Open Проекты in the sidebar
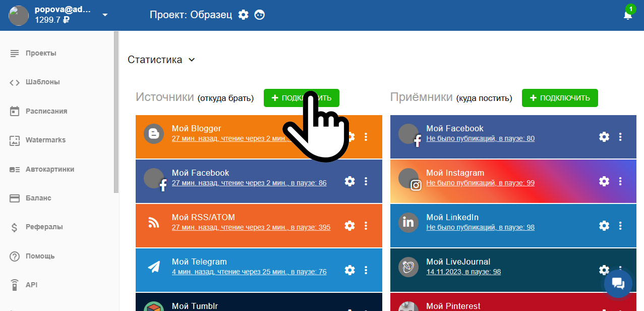Viewport: 644px width, 311px height. [x=41, y=53]
